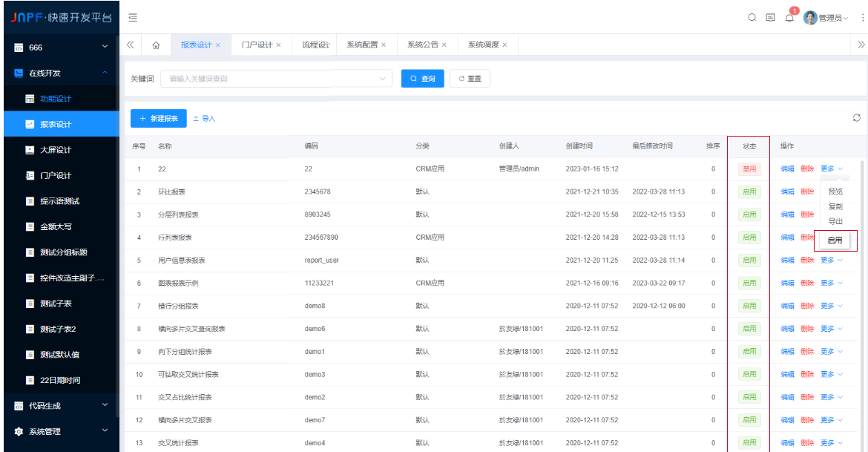Click the 功能设计 sidebar icon

[30, 99]
